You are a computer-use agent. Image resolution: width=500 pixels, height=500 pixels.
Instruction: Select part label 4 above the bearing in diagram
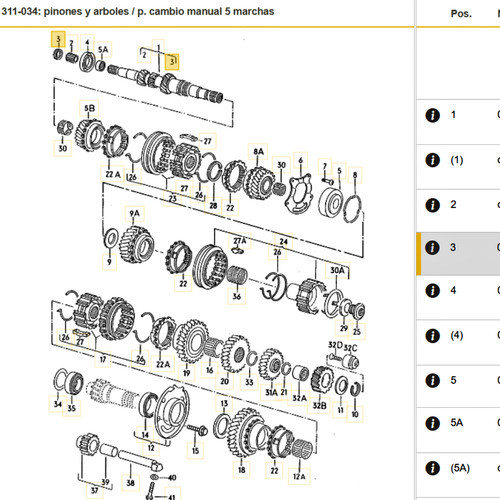[87, 43]
